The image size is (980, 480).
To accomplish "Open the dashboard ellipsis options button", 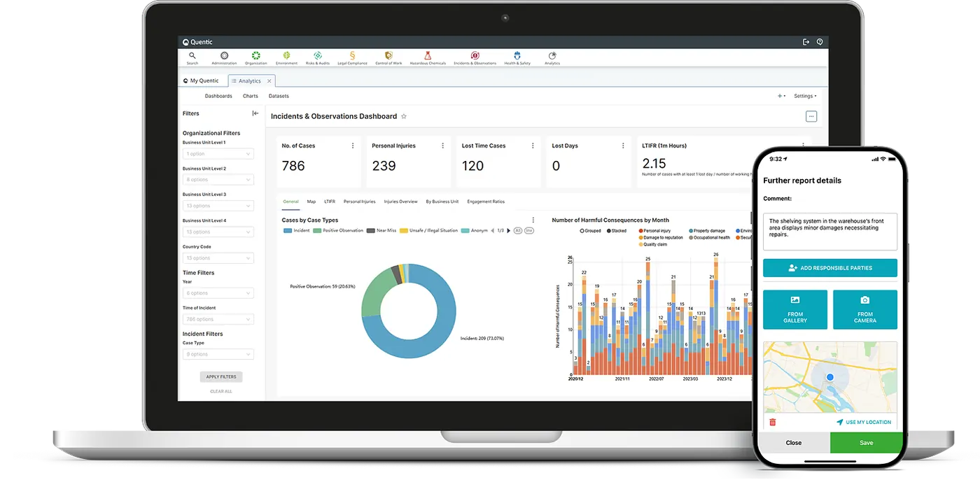I will point(811,116).
